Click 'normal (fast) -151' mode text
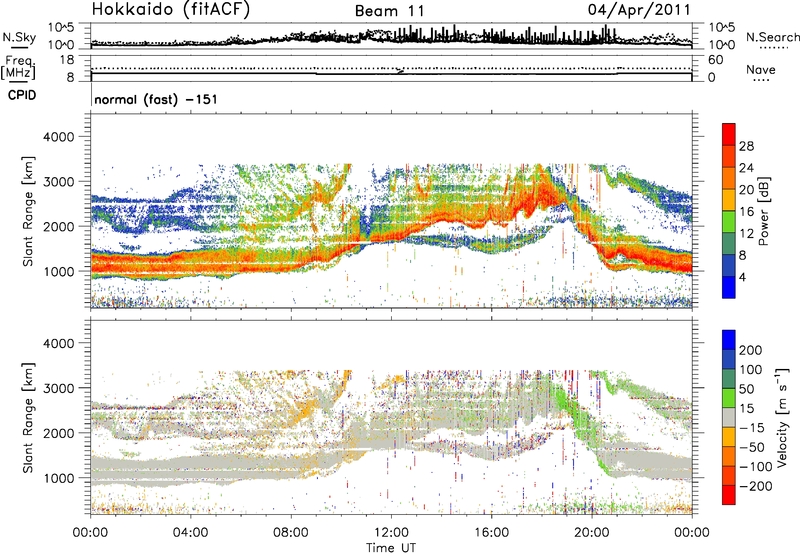The image size is (800, 554). 156,99
